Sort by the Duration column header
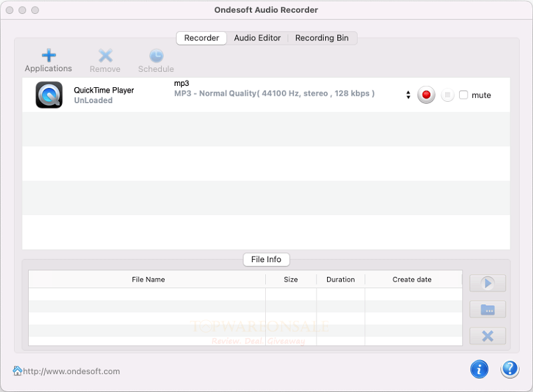Screen dimensions: 533x392 pyautogui.click(x=340, y=280)
